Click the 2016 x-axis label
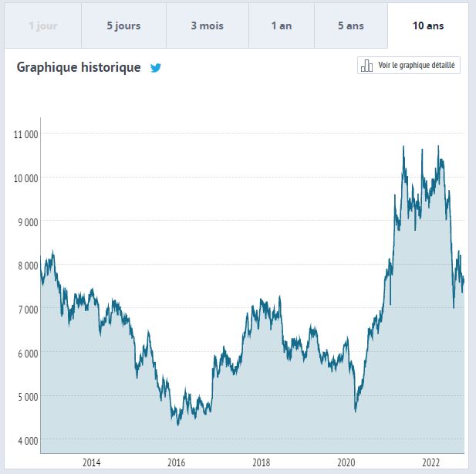 click(176, 462)
